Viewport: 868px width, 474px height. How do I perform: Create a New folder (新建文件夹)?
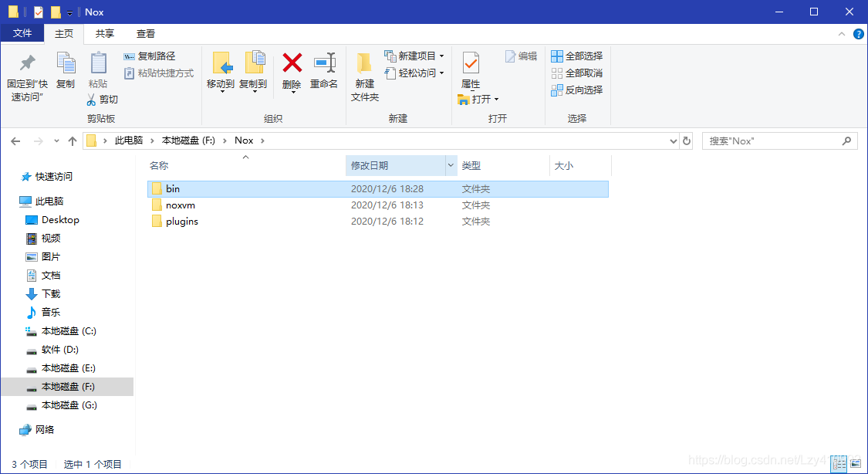click(x=365, y=77)
